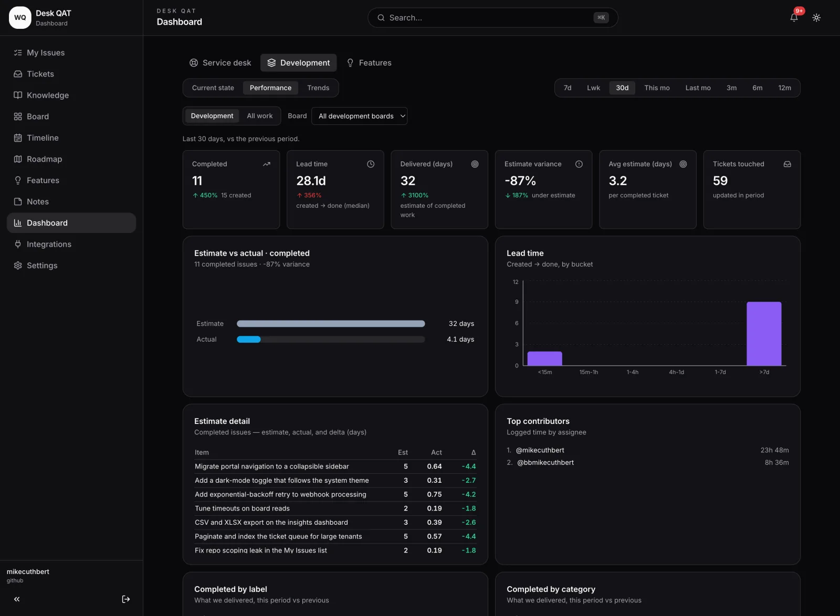Open the Trends sub-tab
The width and height of the screenshot is (840, 616).
(x=318, y=88)
